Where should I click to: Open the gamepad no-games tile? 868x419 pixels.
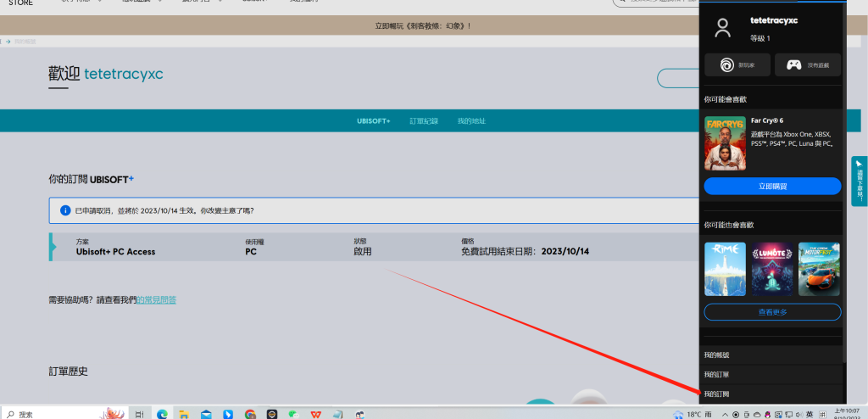(x=808, y=64)
